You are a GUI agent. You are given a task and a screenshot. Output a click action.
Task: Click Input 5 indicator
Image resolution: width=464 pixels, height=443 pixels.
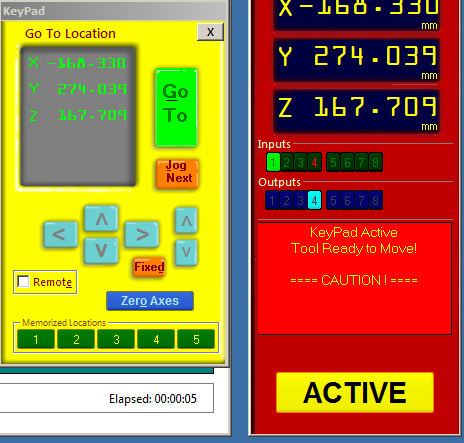(333, 162)
